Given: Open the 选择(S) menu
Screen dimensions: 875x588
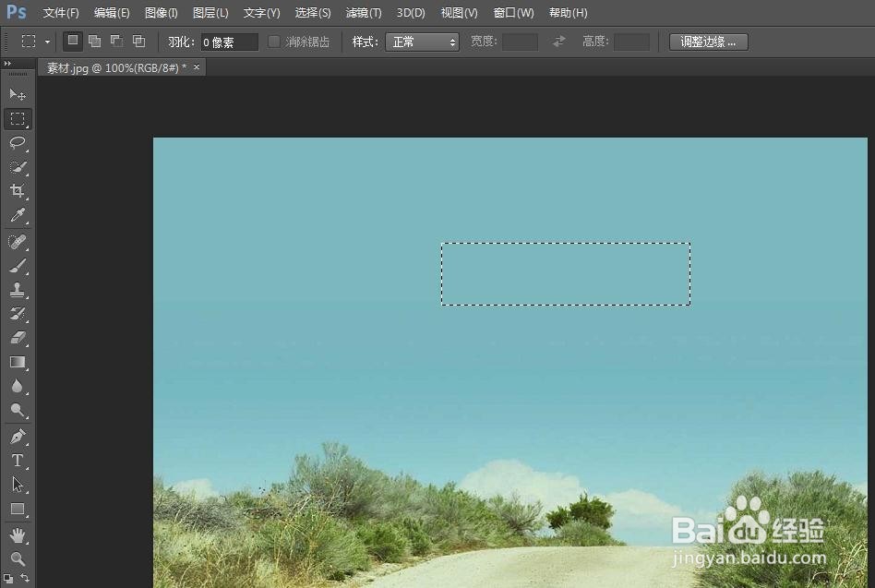Looking at the screenshot, I should (313, 12).
